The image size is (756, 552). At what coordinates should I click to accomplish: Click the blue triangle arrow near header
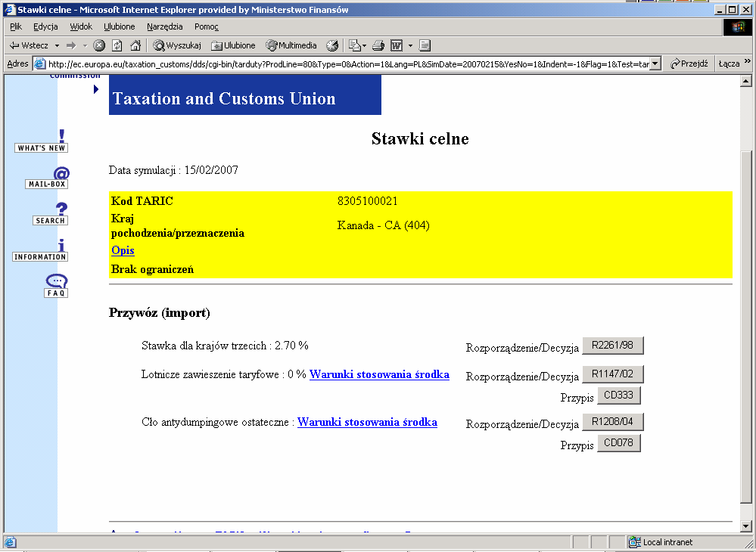[x=96, y=89]
